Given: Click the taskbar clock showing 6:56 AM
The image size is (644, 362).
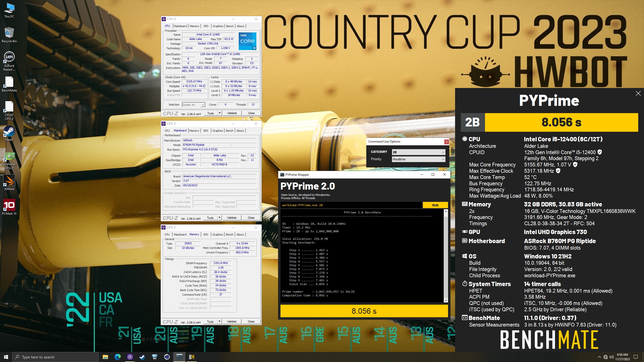Looking at the screenshot, I should pos(622,357).
